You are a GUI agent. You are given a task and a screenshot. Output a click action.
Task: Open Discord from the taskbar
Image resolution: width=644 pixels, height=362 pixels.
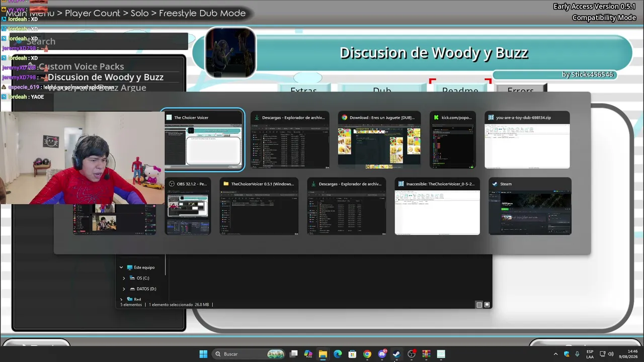tap(382, 354)
